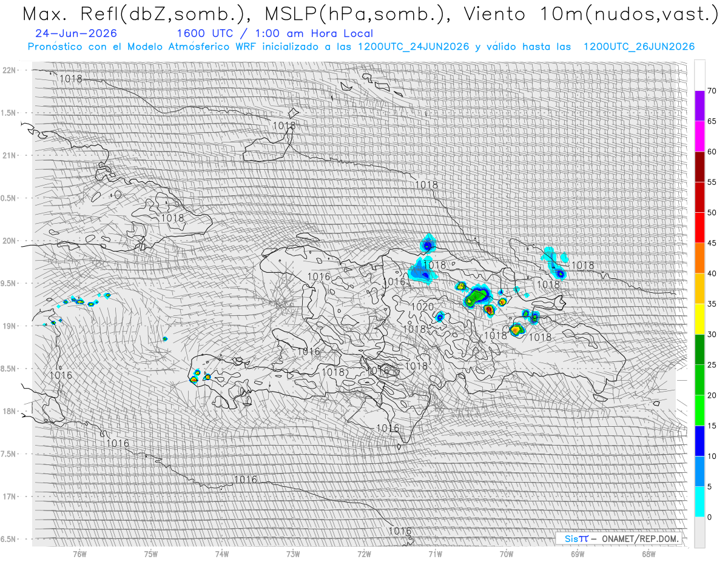
Task: Click the '17N' latitude axis label
Action: point(10,497)
